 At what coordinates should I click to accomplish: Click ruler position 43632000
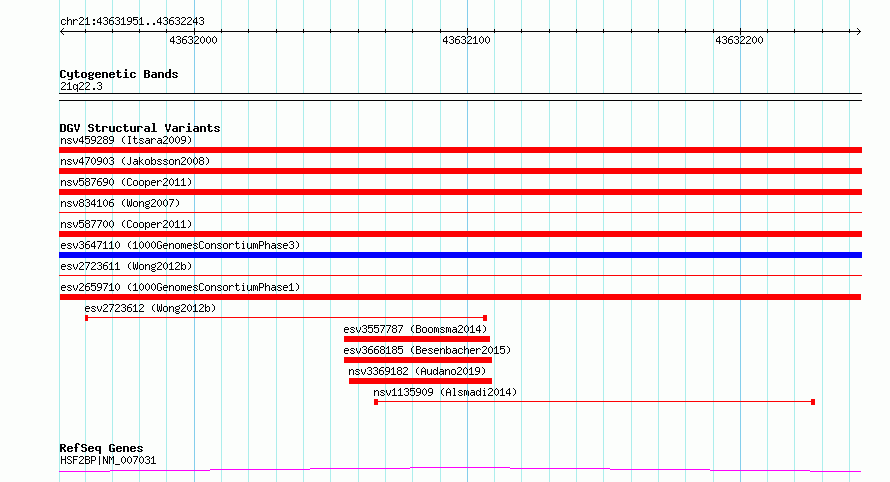click(194, 40)
